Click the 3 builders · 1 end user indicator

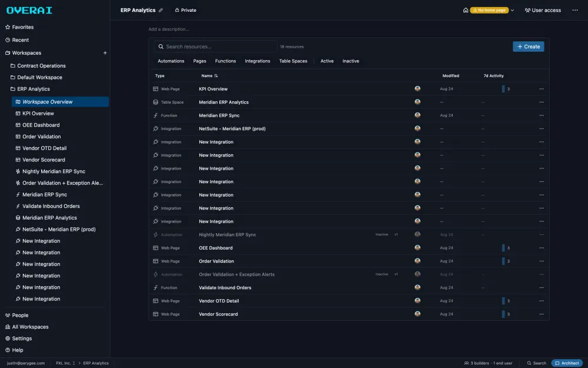pos(488,363)
